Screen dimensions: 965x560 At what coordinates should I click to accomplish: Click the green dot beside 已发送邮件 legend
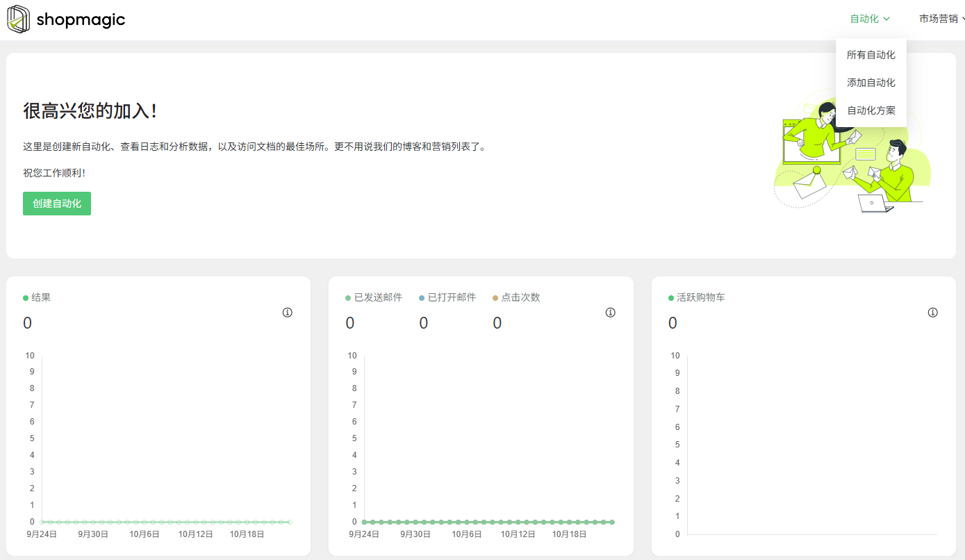[347, 297]
